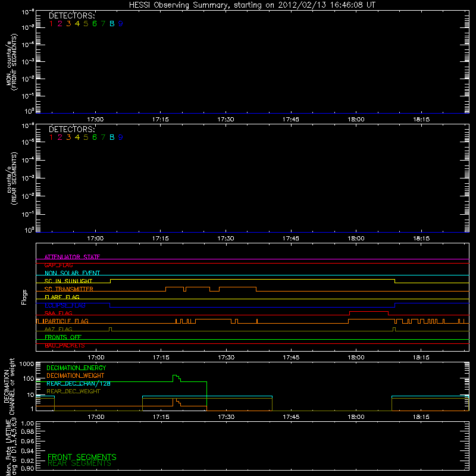Click the DECIMATION_WEIGHT legend entry
Image resolution: width=476 pixels, height=476 pixels.
point(76,376)
